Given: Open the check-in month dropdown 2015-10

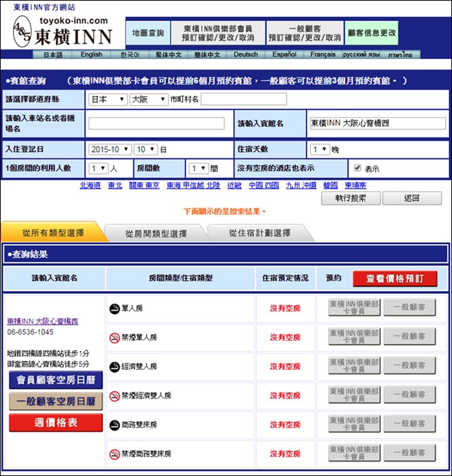Looking at the screenshot, I should [x=110, y=150].
